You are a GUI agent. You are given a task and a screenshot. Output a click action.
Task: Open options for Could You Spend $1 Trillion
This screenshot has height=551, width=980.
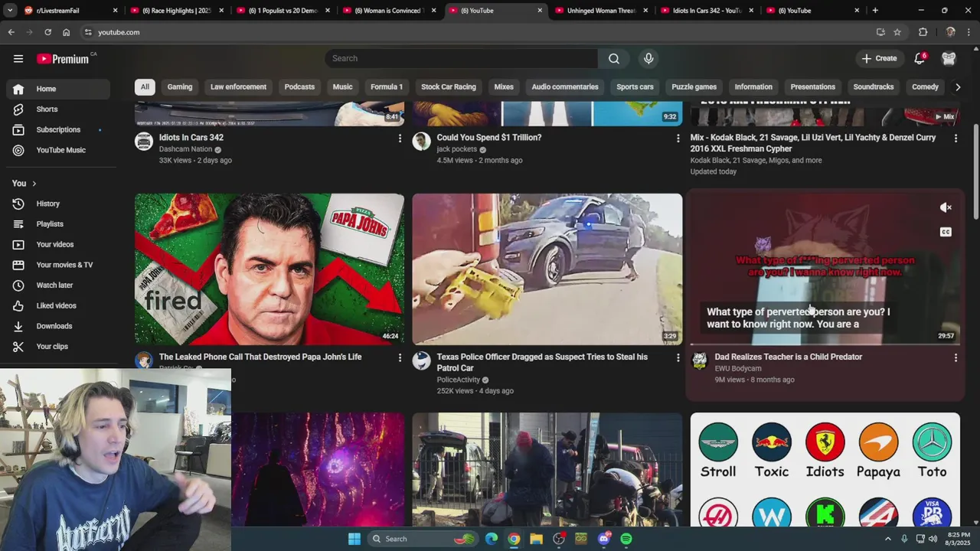678,139
